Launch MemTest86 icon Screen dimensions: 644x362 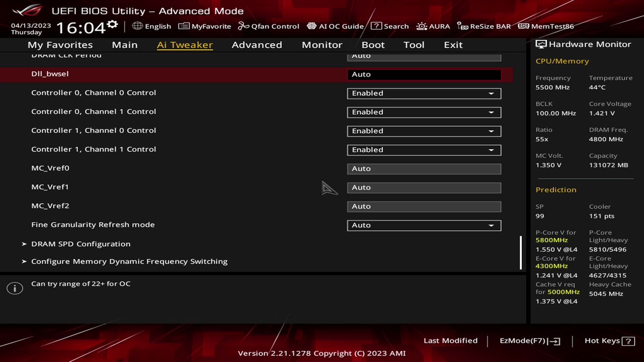pyautogui.click(x=523, y=26)
